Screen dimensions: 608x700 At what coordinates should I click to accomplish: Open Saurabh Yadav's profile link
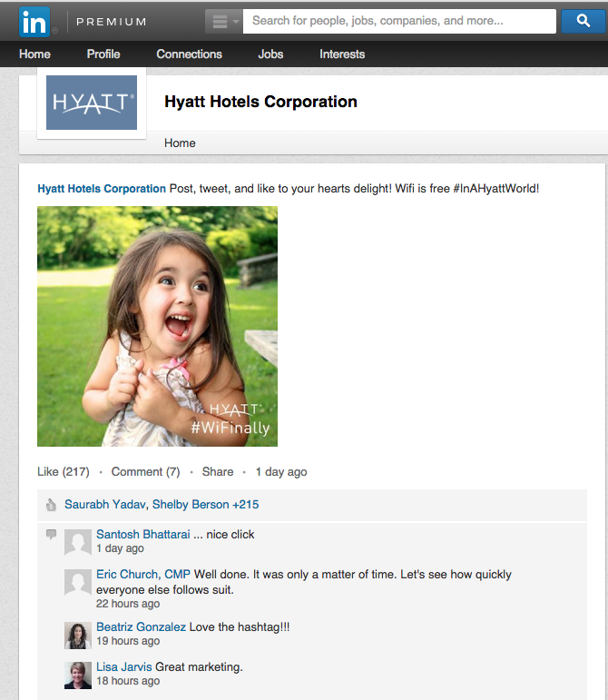point(105,505)
